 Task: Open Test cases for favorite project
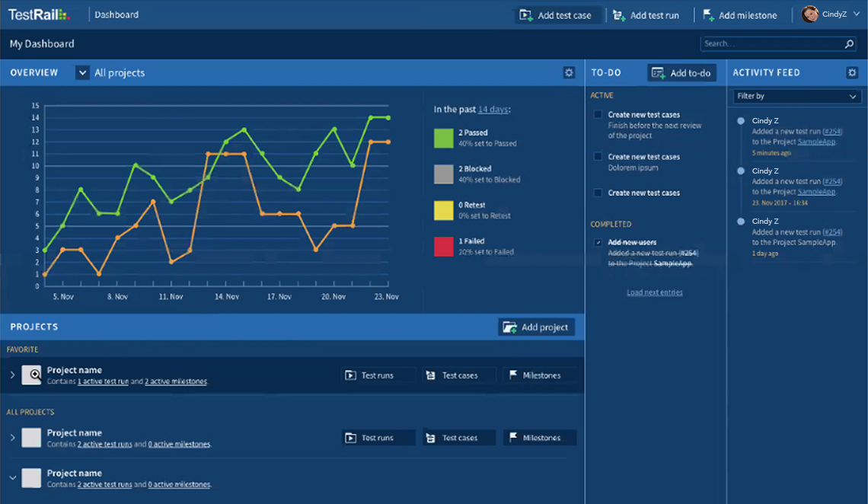click(459, 375)
